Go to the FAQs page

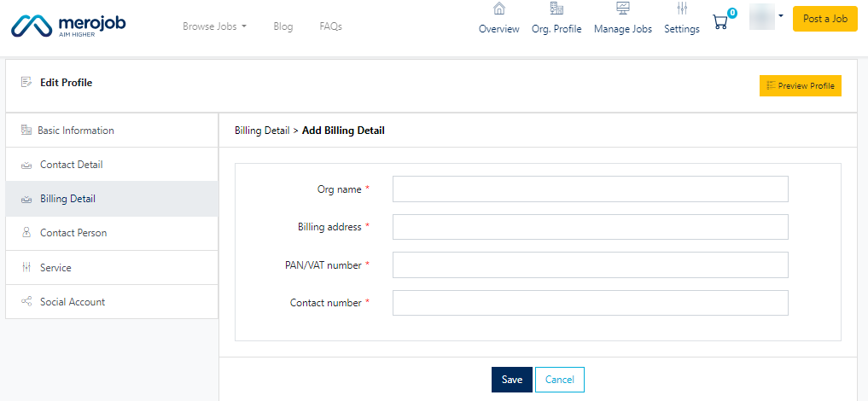[x=330, y=26]
